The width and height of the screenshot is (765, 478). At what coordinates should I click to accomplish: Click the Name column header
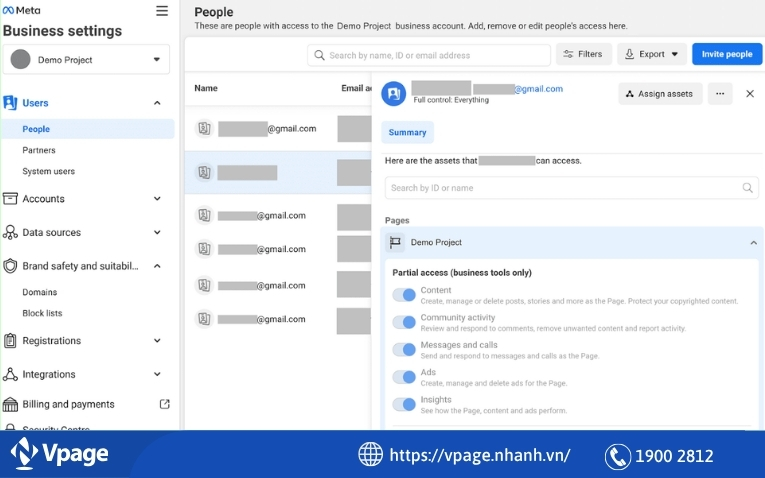click(206, 88)
